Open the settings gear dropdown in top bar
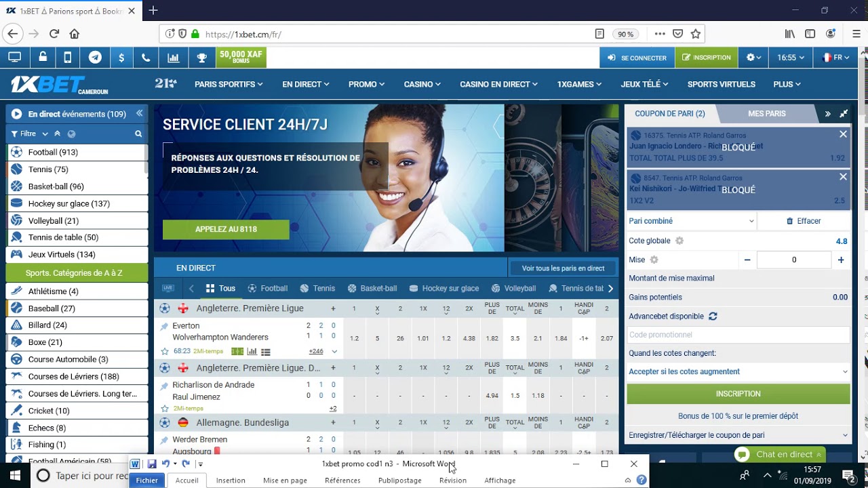The height and width of the screenshot is (488, 868). tap(753, 58)
